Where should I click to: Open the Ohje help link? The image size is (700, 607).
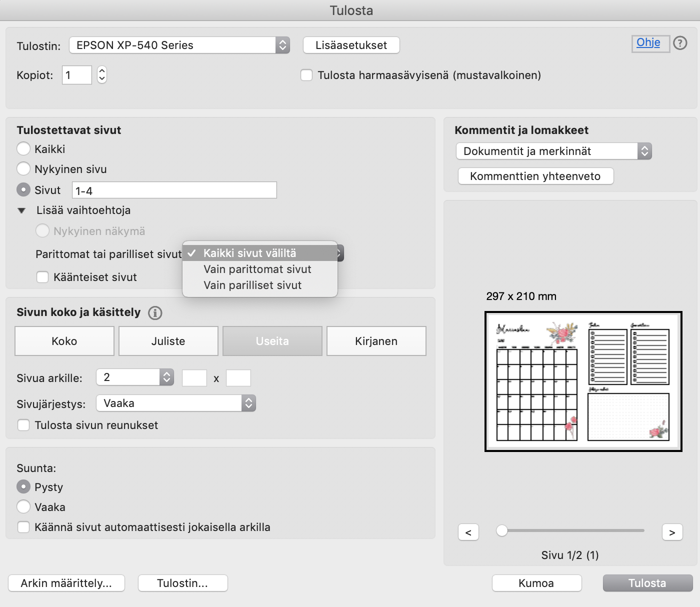point(648,43)
